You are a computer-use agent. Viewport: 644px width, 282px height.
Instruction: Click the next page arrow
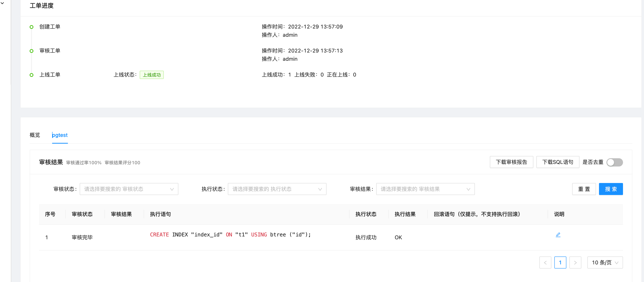pyautogui.click(x=575, y=262)
